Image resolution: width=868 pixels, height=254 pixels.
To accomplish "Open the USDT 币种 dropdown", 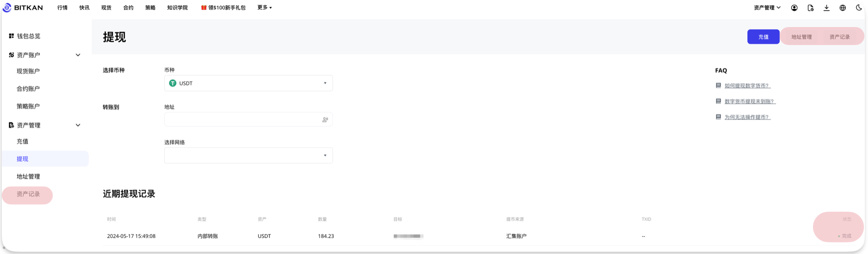I will click(x=249, y=83).
